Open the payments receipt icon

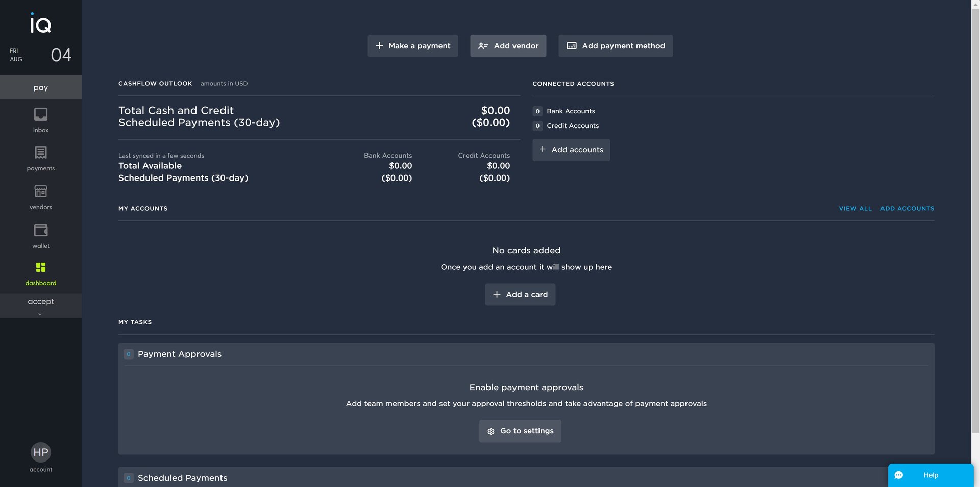(41, 152)
